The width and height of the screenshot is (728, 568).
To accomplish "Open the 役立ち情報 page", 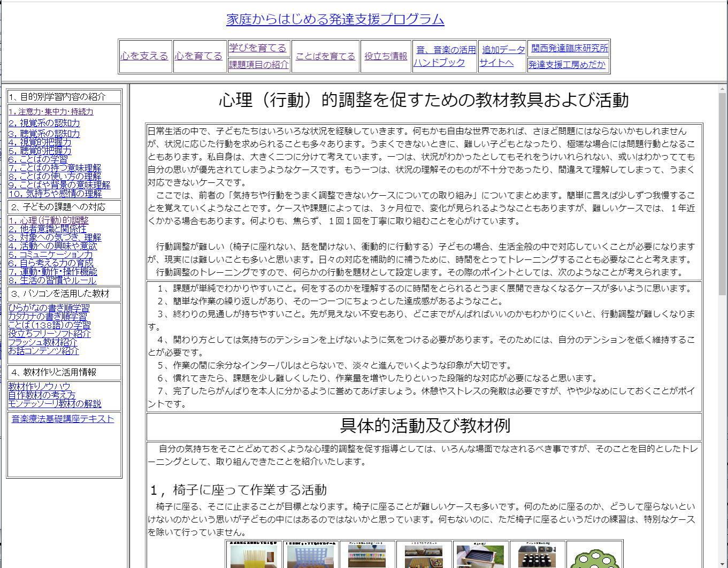I will (386, 56).
